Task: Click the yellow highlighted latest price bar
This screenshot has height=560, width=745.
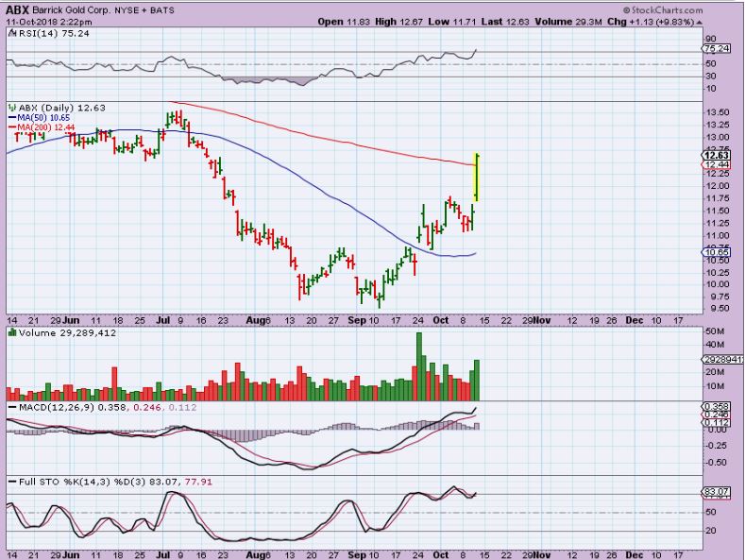Action: pos(477,178)
